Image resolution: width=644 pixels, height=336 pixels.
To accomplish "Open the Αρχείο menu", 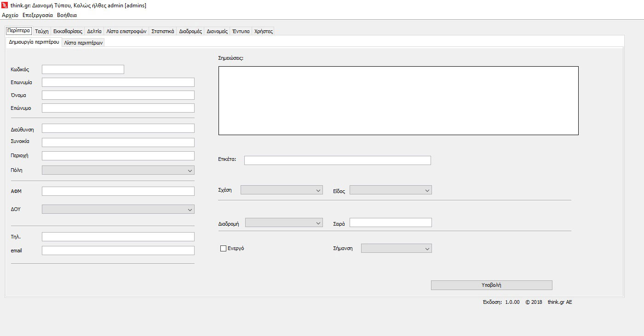I will [x=10, y=15].
